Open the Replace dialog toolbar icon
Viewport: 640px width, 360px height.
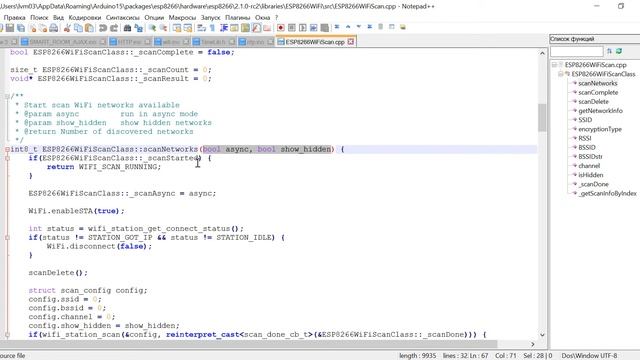[x=138, y=28]
